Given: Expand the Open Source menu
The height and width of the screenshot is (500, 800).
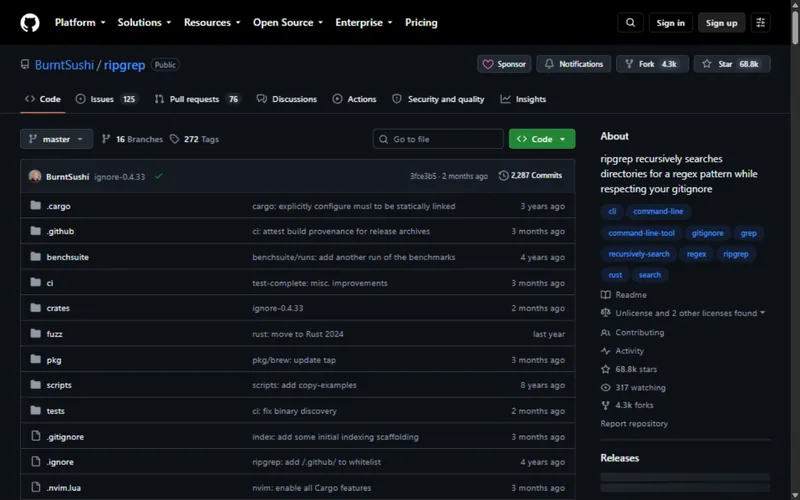Looking at the screenshot, I should 288,23.
